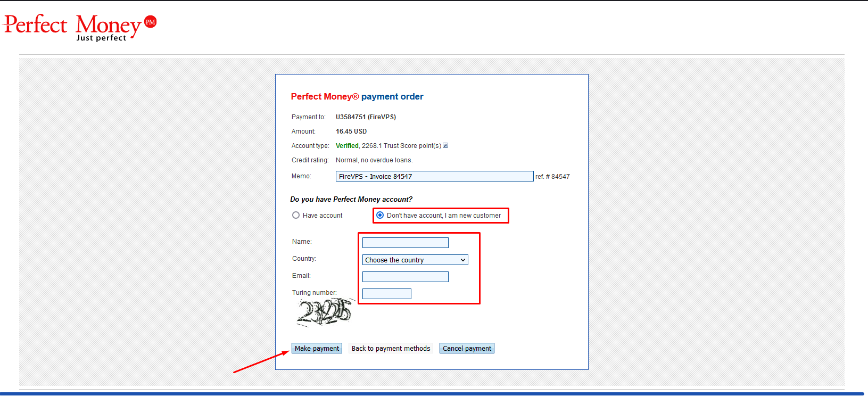Viewport: 868px width, 396px height.
Task: Focus the Email input field
Action: tap(406, 277)
